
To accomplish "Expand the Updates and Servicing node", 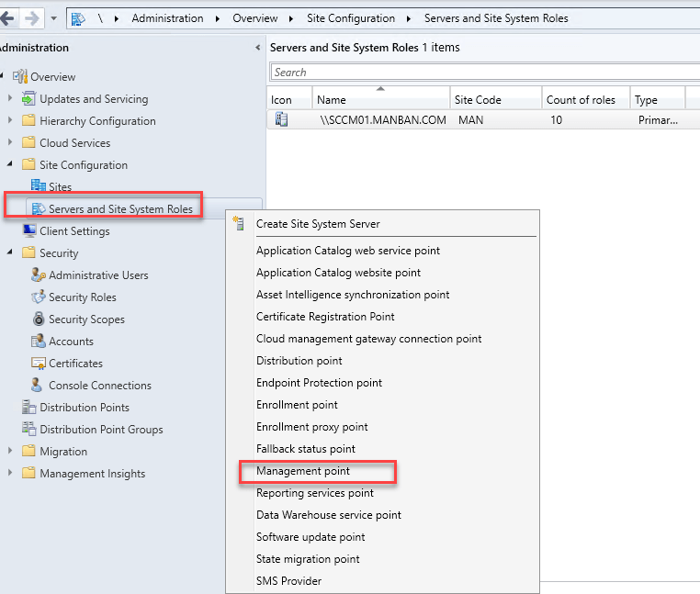I will pos(10,98).
